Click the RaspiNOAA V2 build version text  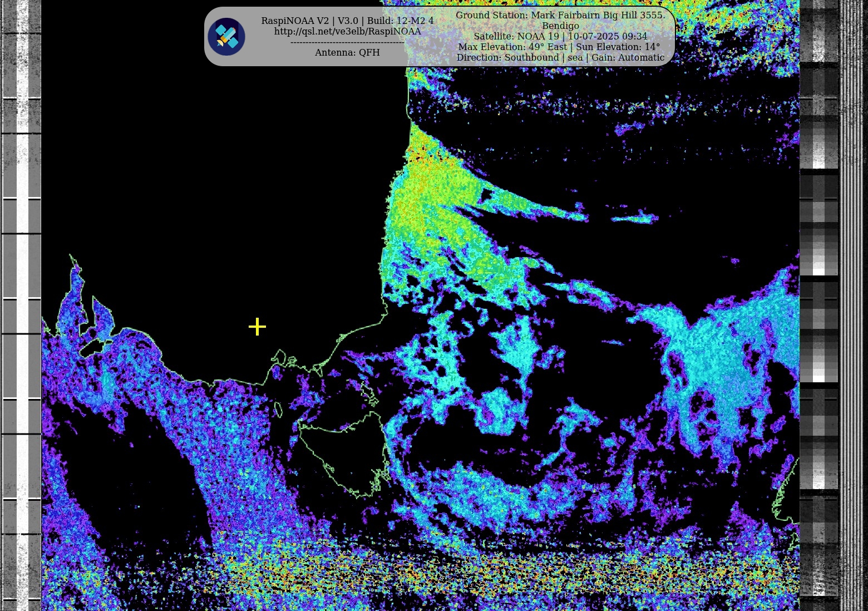pos(347,21)
